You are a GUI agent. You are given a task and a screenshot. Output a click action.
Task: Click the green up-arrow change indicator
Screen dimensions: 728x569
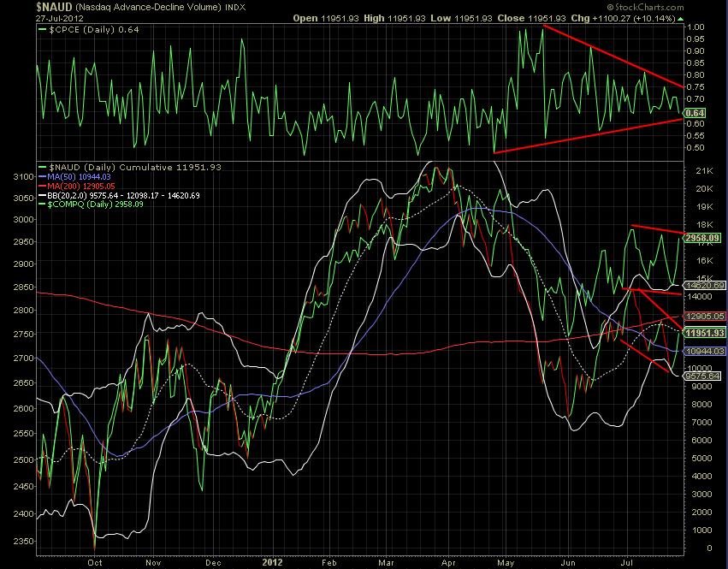[681, 19]
